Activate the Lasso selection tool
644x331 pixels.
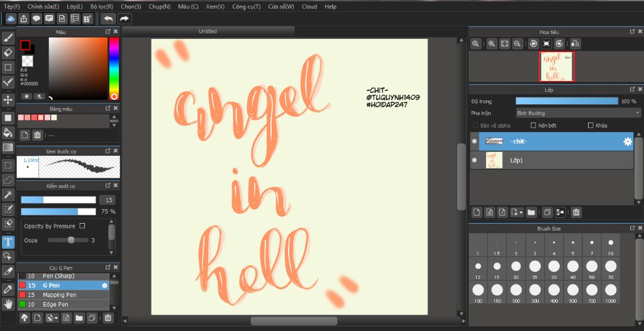(x=8, y=180)
